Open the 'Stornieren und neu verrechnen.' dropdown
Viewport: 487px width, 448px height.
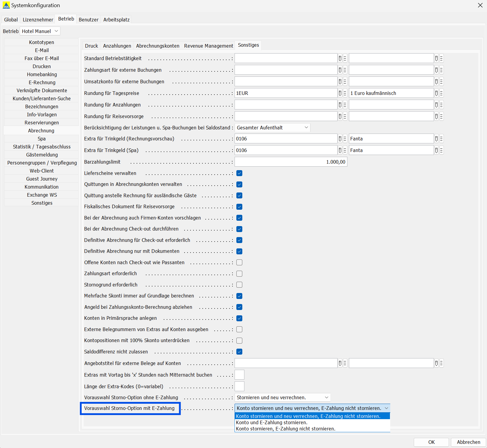[x=282, y=397]
